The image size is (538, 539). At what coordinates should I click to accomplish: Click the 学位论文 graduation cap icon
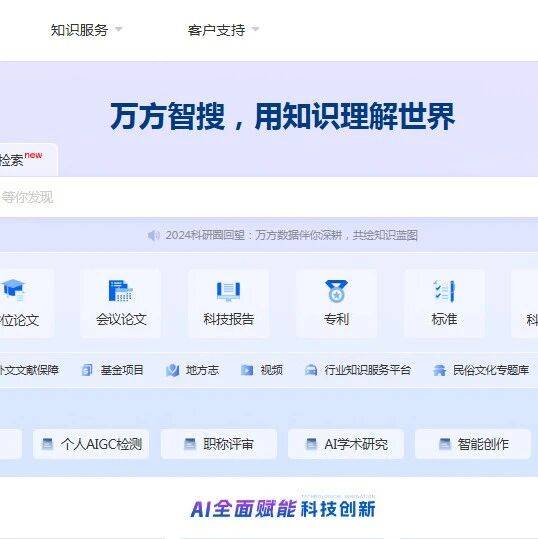tap(13, 290)
